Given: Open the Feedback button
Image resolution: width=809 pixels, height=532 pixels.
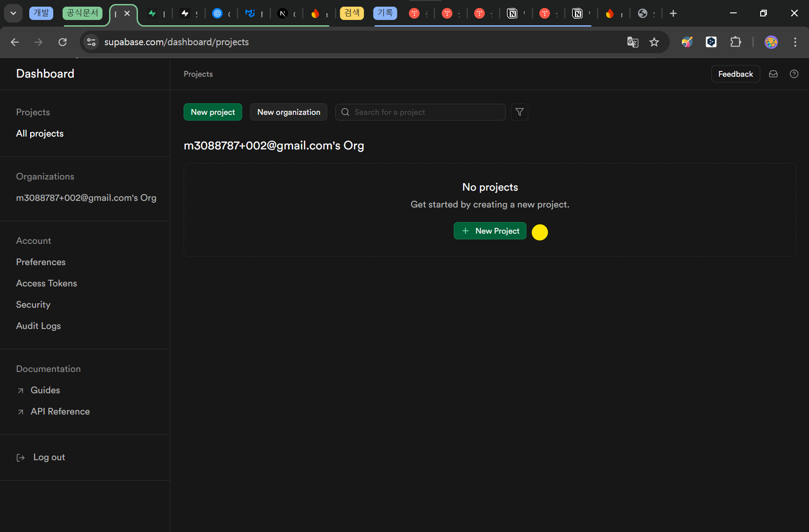Looking at the screenshot, I should coord(735,74).
